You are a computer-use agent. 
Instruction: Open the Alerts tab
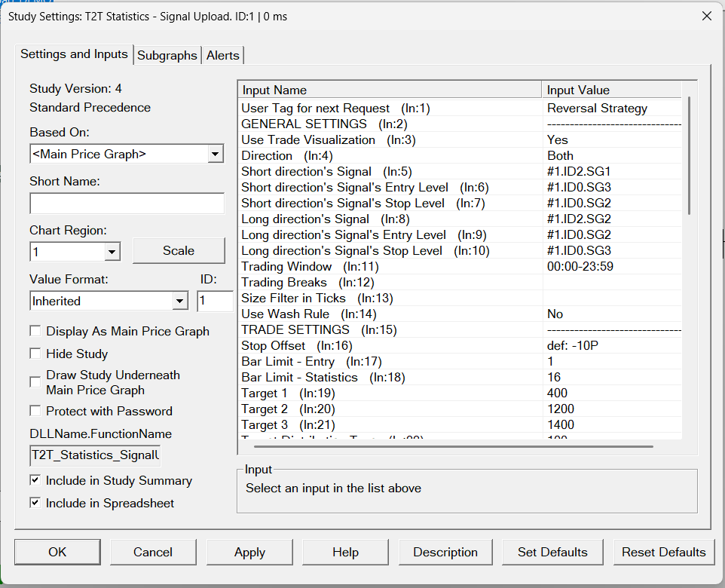(223, 55)
